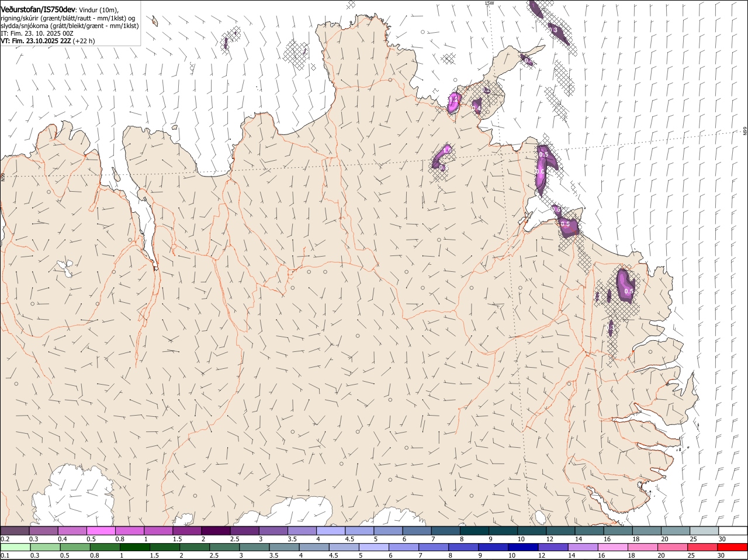Pick the snow legend swatch between 0.3 and 0.4
The width and height of the screenshot is (748, 560).
point(44,530)
